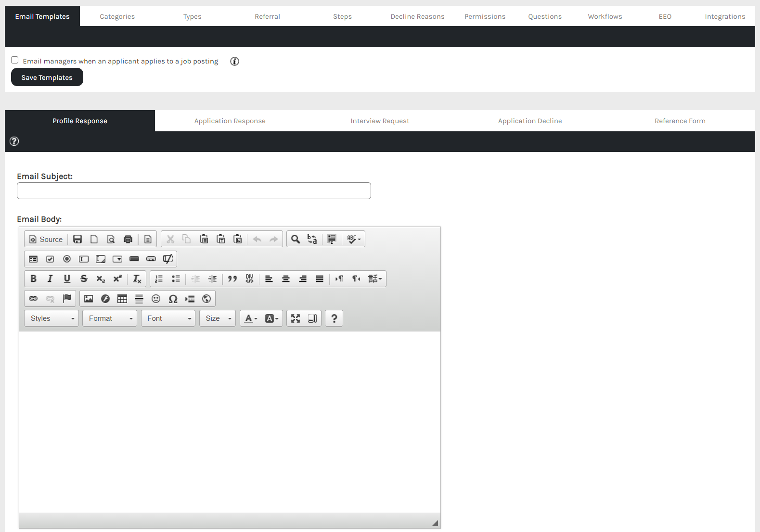Toggle Bold formatting

[33, 279]
